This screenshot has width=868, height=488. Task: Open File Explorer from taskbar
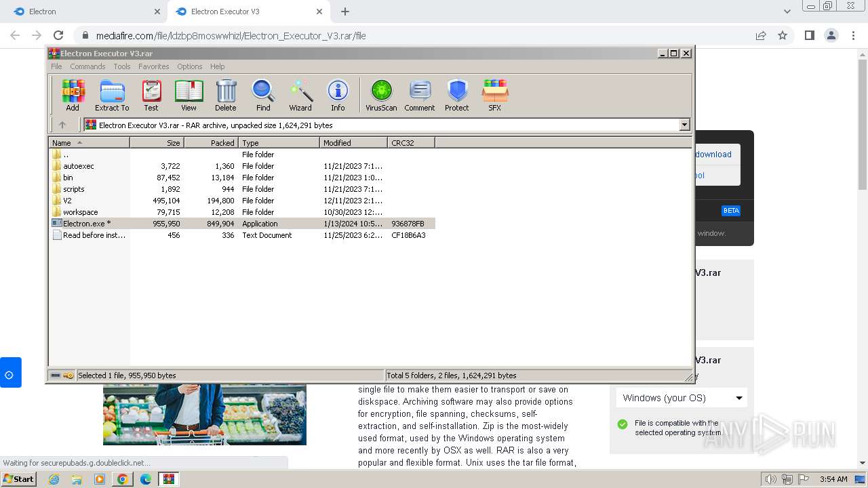click(77, 479)
